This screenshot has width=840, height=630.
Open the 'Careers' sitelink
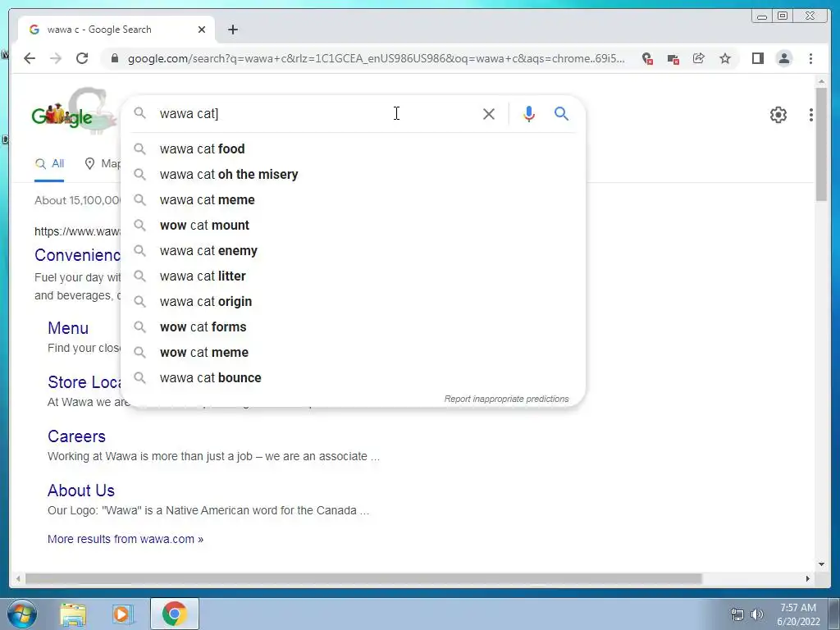76,436
